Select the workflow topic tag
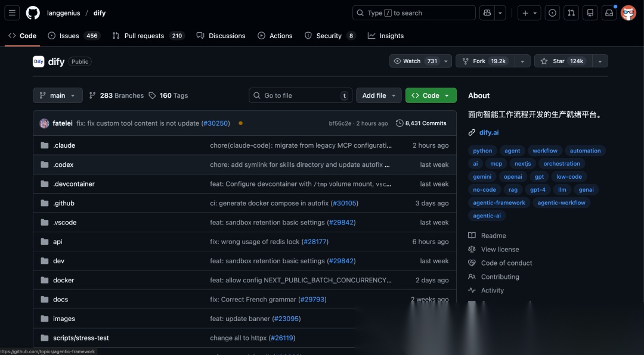Screen dimensions: 644x355 point(544,151)
